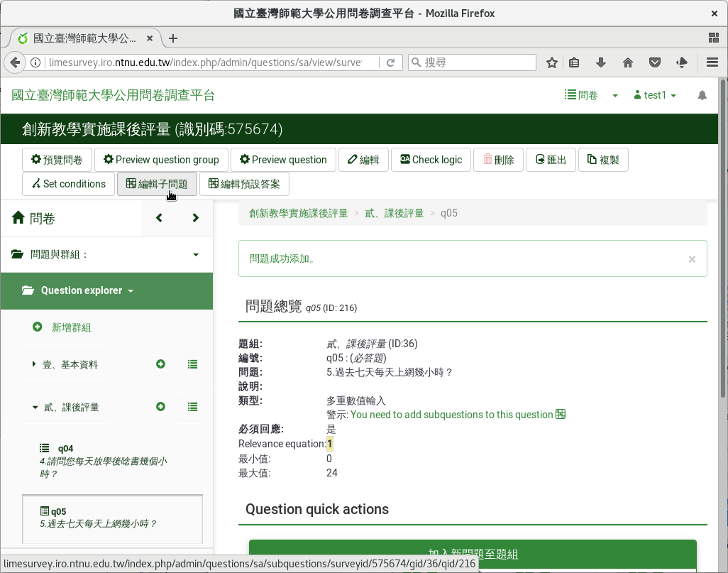Click the Preview question button
Screen dimensions: 728x573
[x=283, y=160]
